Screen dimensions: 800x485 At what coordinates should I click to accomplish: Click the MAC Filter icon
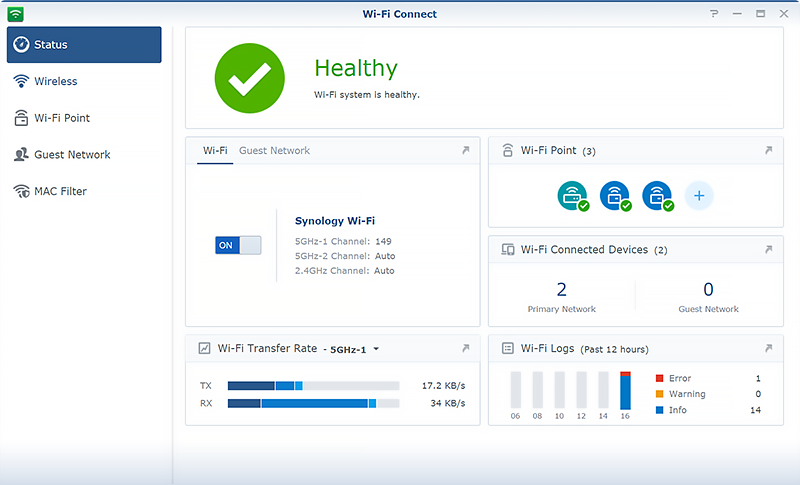[21, 191]
